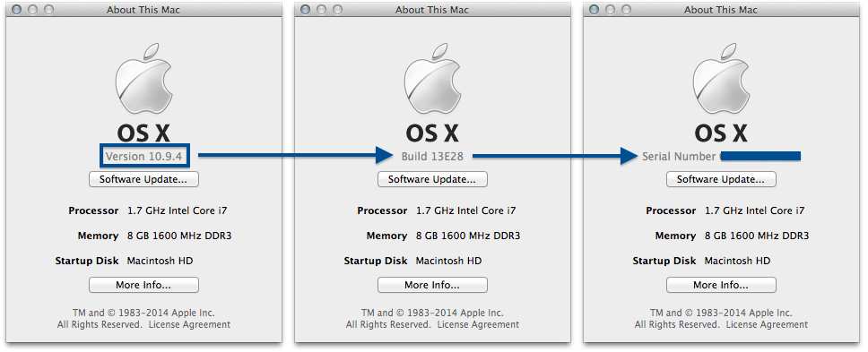
Task: Minimize the left About This Mac window
Action: [32, 9]
